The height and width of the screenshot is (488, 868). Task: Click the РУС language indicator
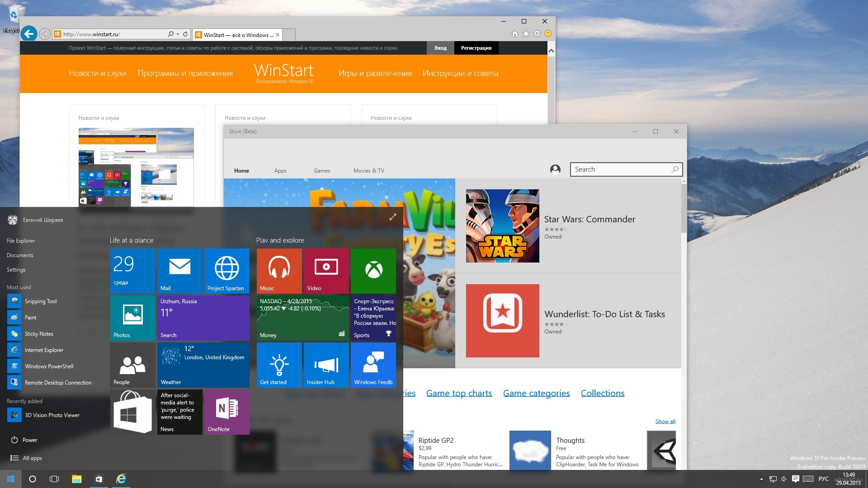pyautogui.click(x=824, y=479)
